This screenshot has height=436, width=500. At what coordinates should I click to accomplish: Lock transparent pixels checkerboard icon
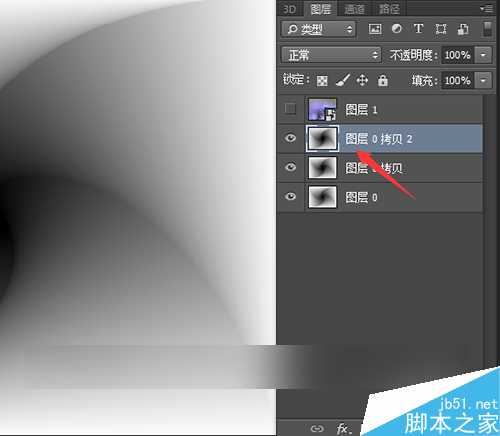(x=322, y=81)
